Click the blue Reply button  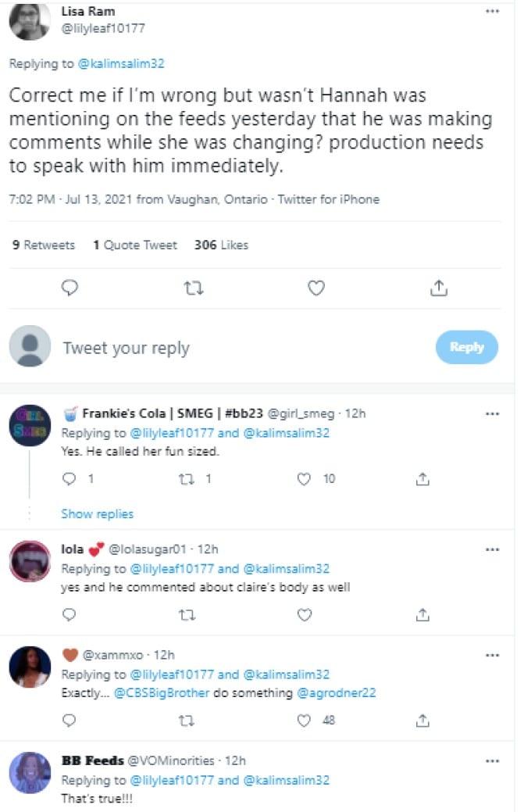click(466, 347)
